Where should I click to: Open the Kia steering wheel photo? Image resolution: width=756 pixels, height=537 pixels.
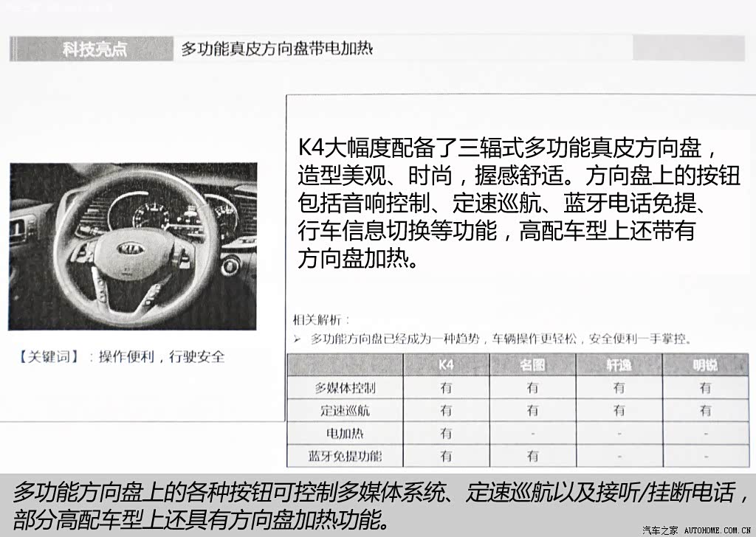click(x=133, y=246)
